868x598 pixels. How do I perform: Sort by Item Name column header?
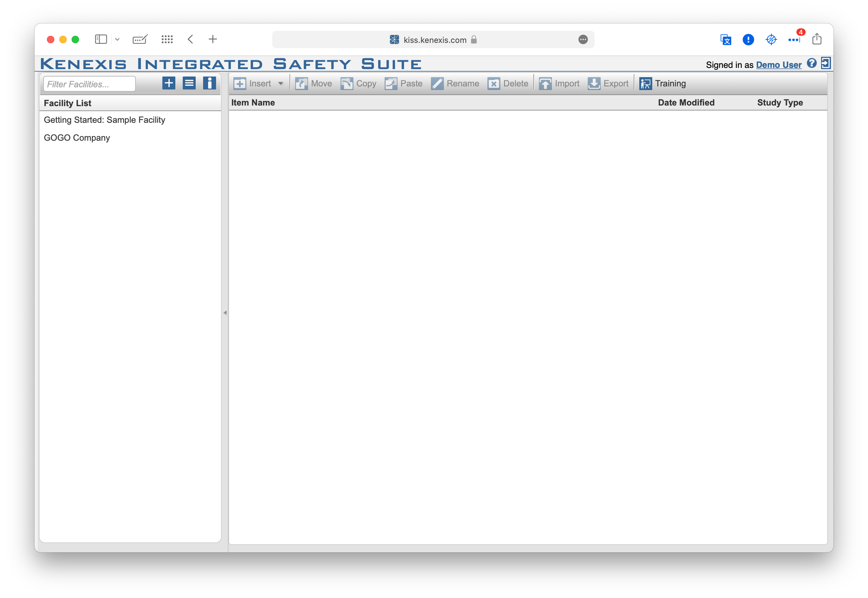[253, 103]
